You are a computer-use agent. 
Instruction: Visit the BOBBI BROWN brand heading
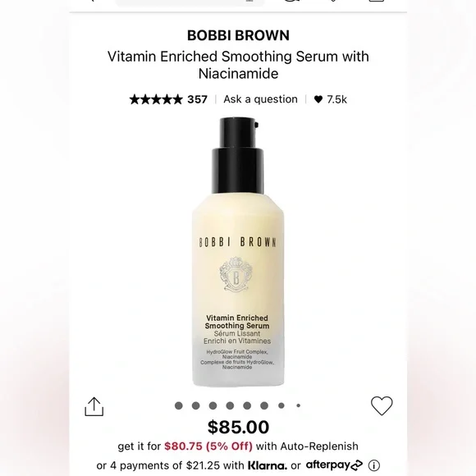(x=238, y=35)
